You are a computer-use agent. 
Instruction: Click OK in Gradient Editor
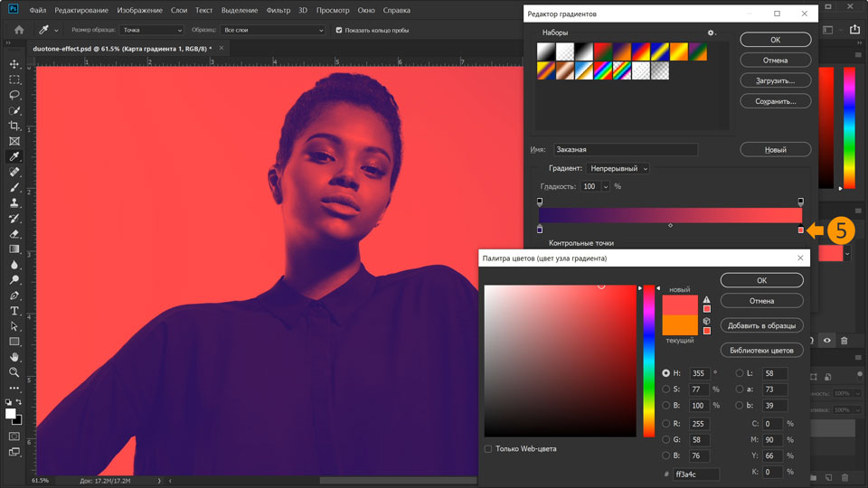pos(776,40)
